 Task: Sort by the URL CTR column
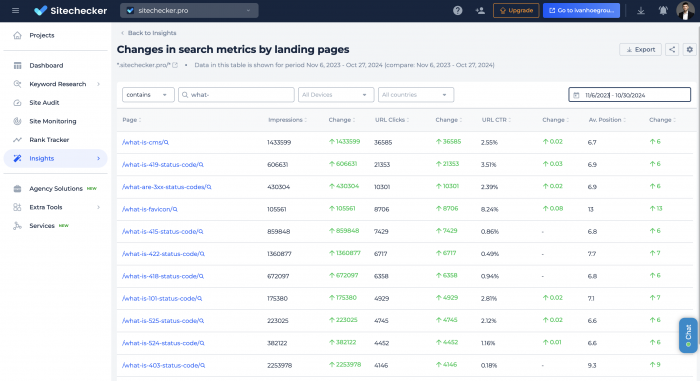click(x=496, y=120)
